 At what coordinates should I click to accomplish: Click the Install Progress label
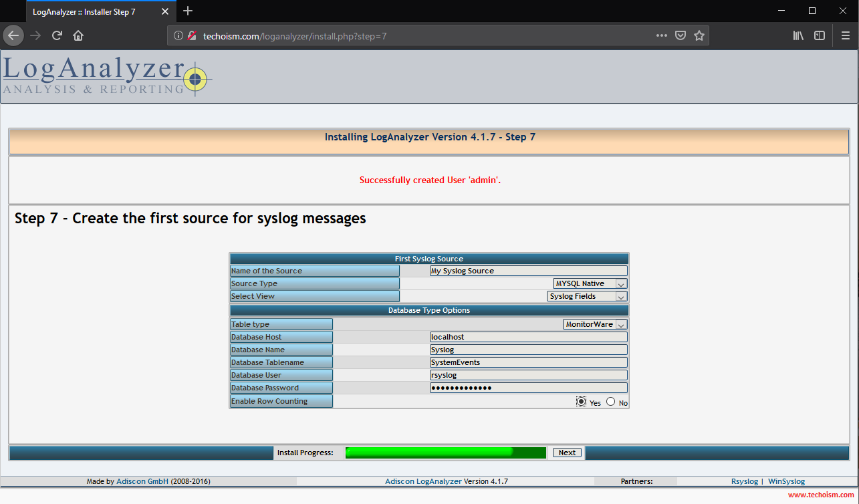[305, 453]
